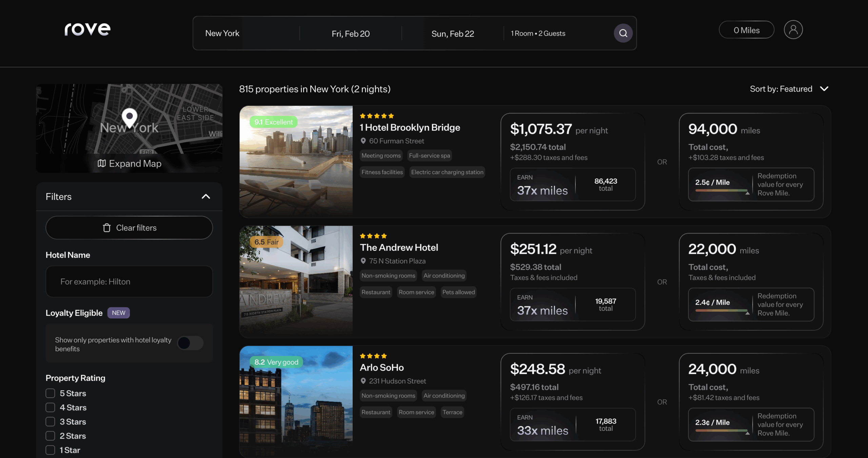Click the Terrace amenity tag

(x=452, y=412)
